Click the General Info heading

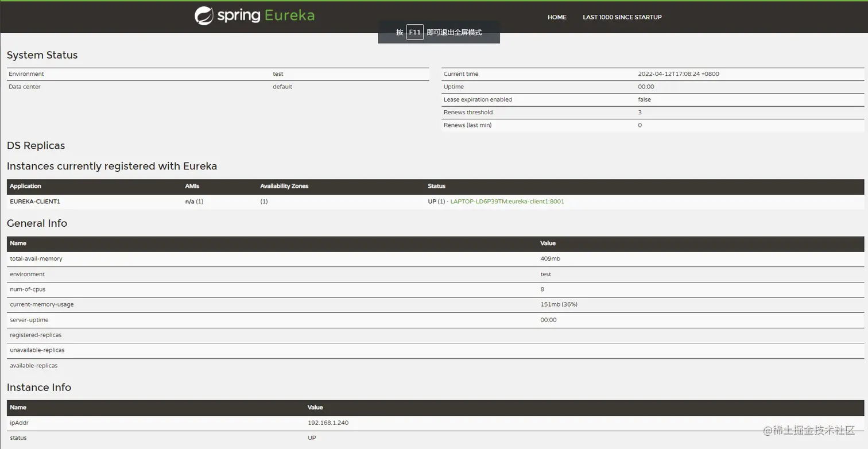coord(37,223)
